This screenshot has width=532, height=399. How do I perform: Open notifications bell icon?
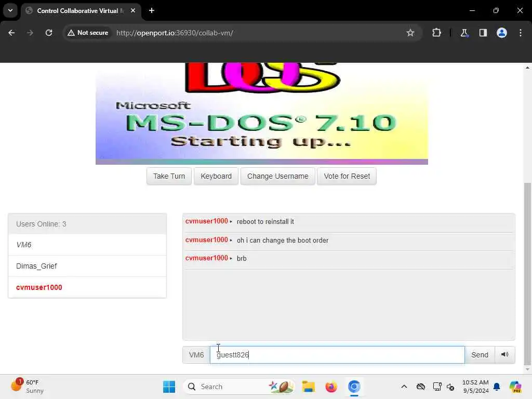[497, 387]
